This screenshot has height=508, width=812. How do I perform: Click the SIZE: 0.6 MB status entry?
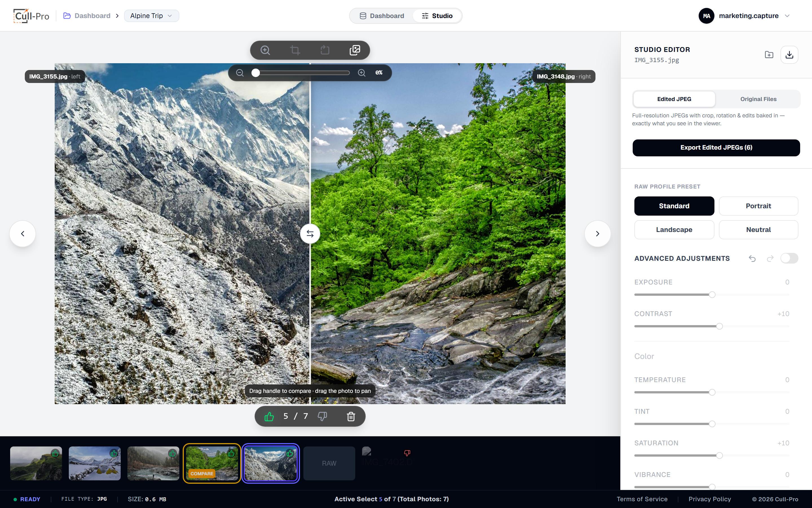coord(147,499)
